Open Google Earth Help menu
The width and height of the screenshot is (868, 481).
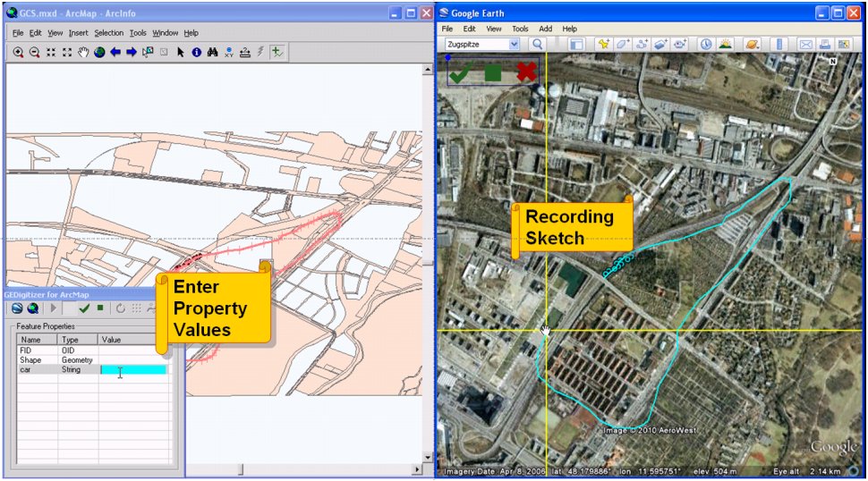click(570, 29)
